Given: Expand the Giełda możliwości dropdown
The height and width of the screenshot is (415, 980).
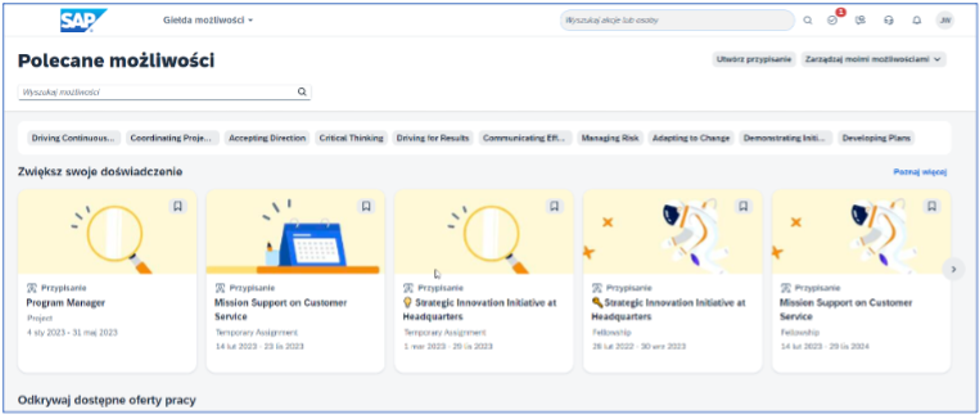Looking at the screenshot, I should [x=208, y=20].
